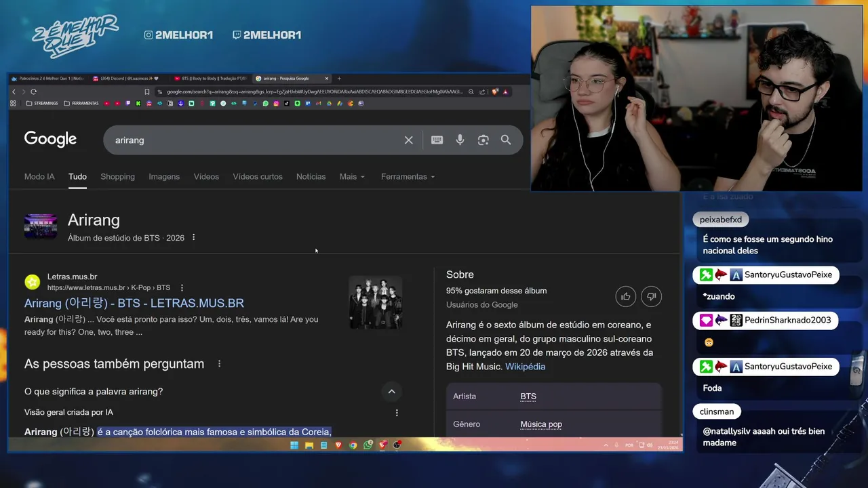Switch to Modo IA search tab
Viewport: 868px width, 488px height.
click(x=39, y=177)
